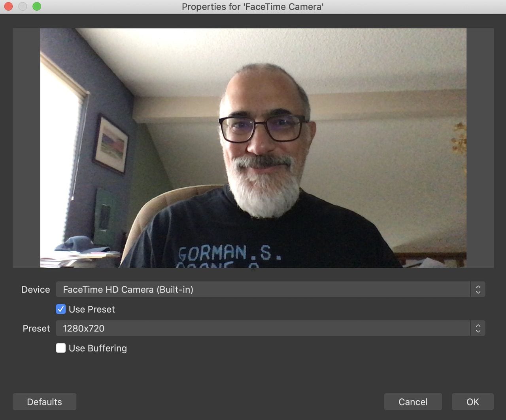Click the 'Device' field label
This screenshot has width=506, height=420.
[36, 290]
